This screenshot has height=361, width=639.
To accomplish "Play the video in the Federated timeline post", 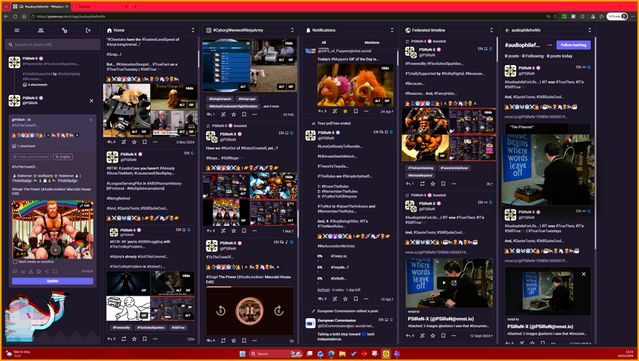I will point(443,283).
